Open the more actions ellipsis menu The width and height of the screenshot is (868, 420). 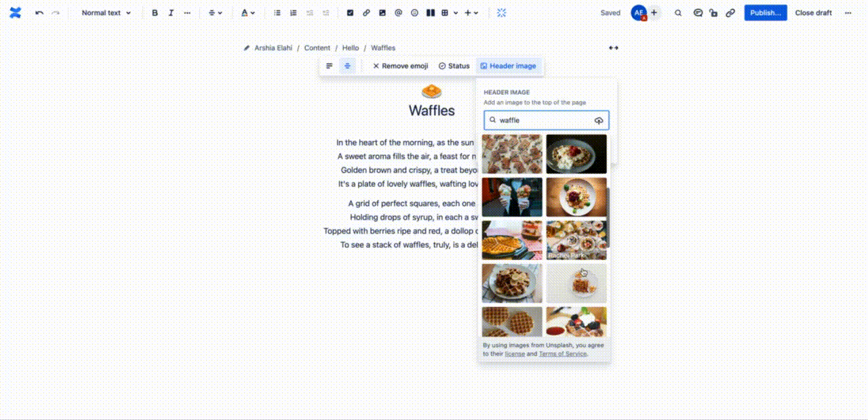click(848, 13)
